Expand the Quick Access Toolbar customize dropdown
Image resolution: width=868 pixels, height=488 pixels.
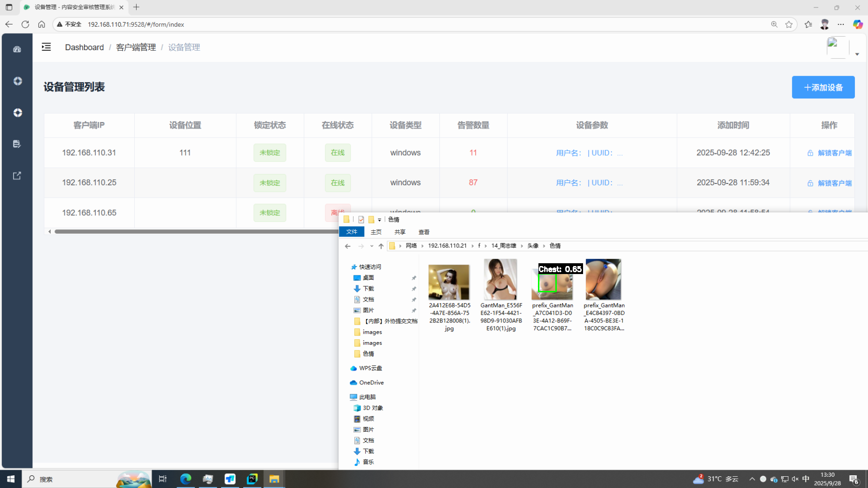click(379, 220)
